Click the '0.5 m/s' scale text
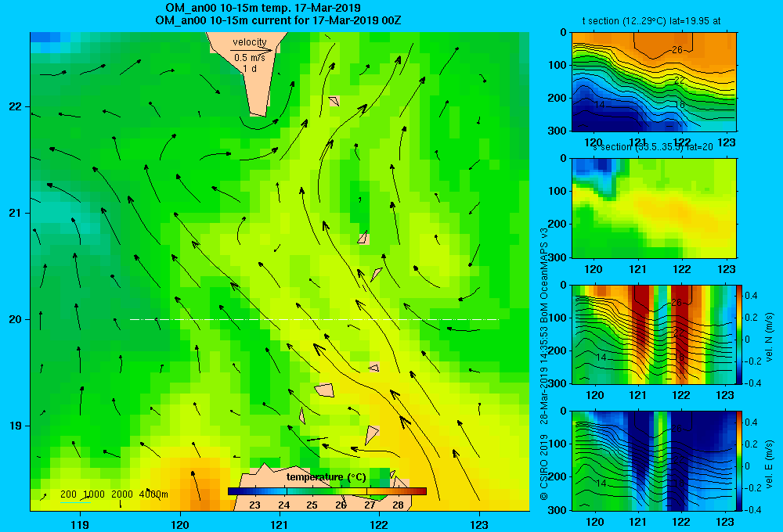This screenshot has width=783, height=532. click(x=250, y=58)
